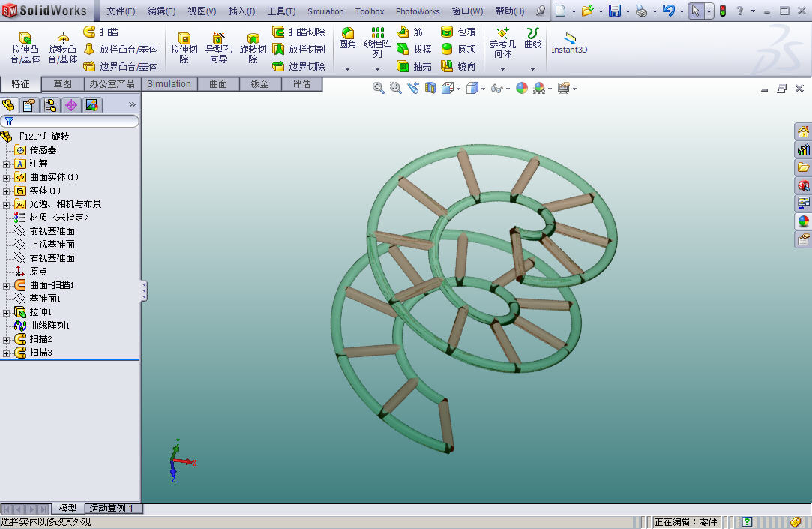The height and width of the screenshot is (529, 812).
Task: Open the 参考几何体 reference geometry tool
Action: pos(502,43)
